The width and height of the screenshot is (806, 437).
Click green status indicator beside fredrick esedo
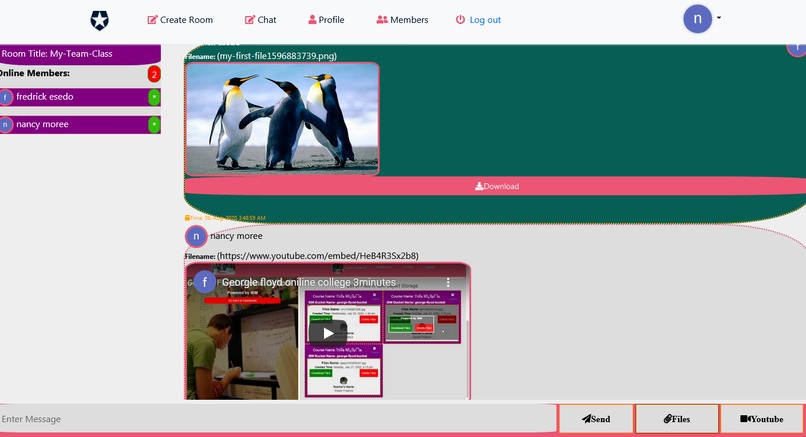pos(154,97)
